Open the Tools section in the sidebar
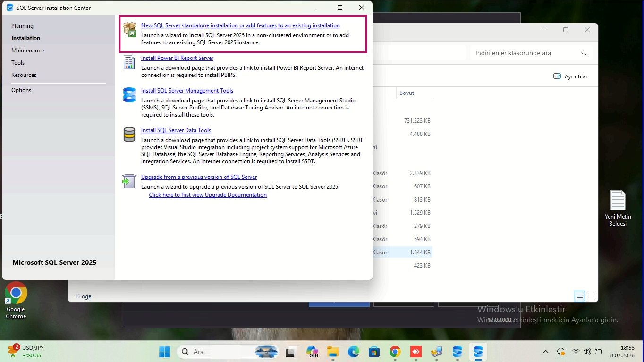 click(x=18, y=63)
